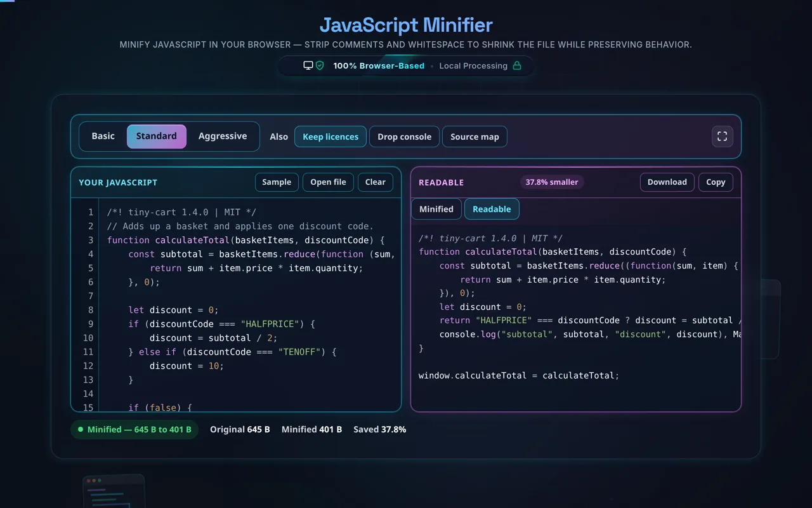The height and width of the screenshot is (508, 812).
Task: Copy the output code
Action: tap(716, 182)
